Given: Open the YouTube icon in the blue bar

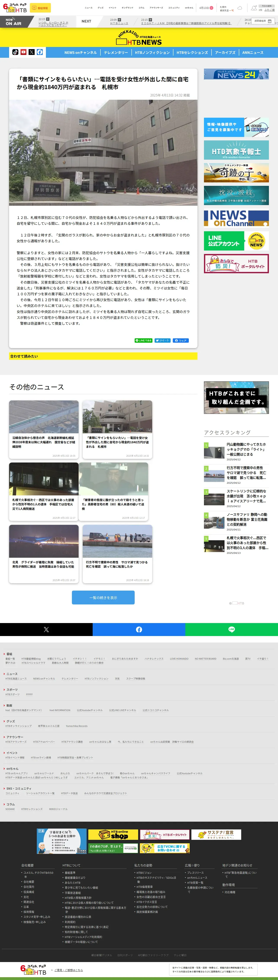Looking at the screenshot, I should [x=23, y=52].
